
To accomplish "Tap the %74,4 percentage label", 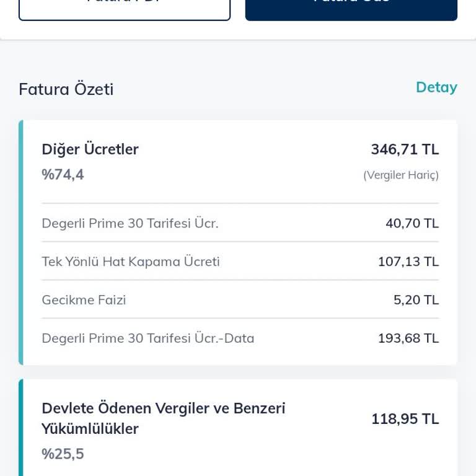I will click(x=63, y=175).
